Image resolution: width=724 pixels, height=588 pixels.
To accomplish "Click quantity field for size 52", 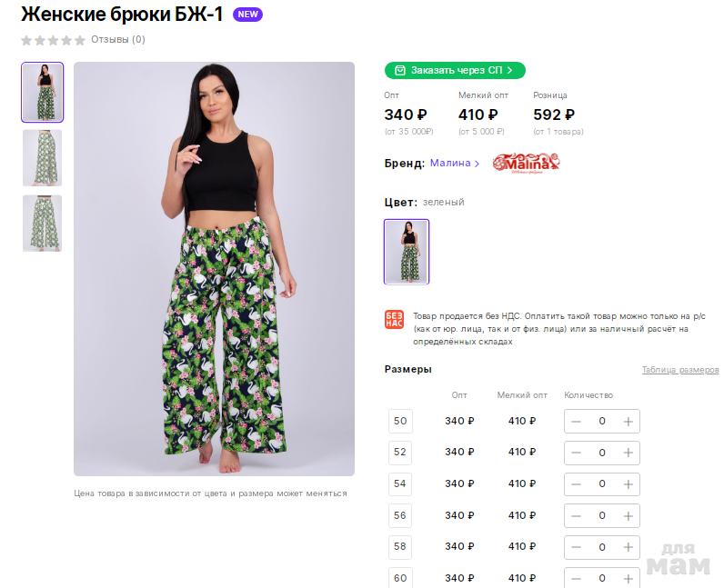I will [601, 453].
